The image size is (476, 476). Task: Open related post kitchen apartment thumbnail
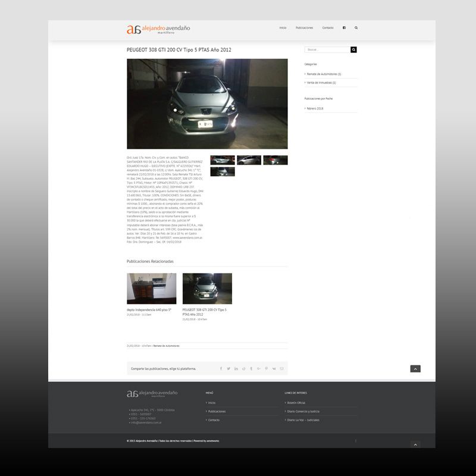pyautogui.click(x=152, y=289)
